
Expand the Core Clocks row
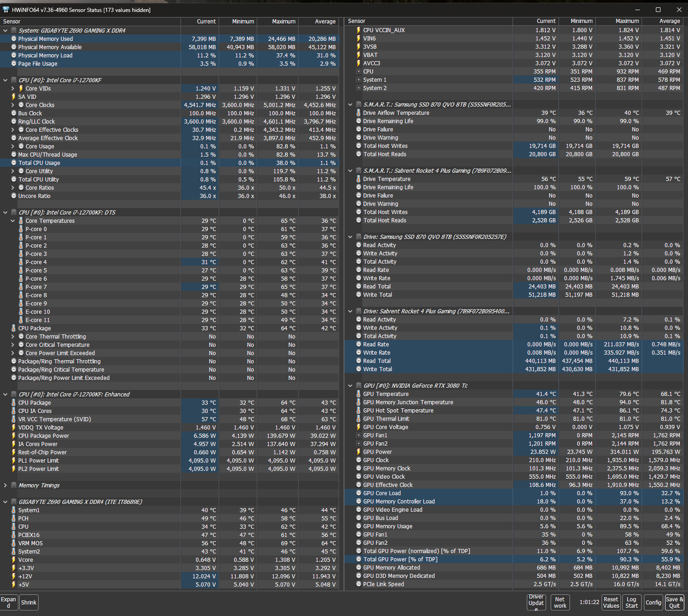[x=13, y=105]
